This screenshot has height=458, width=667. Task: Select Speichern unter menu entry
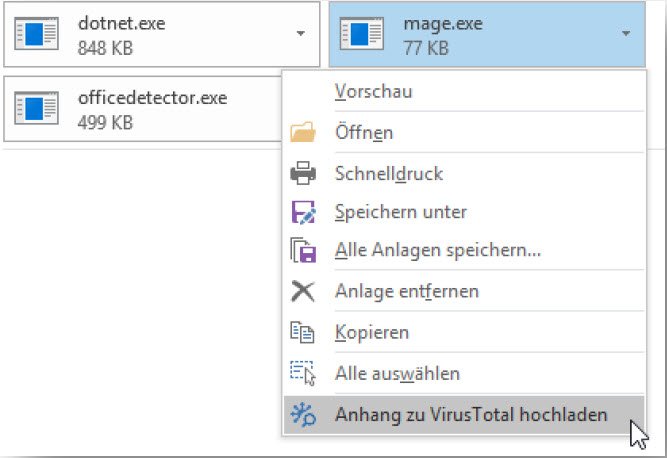tap(401, 212)
